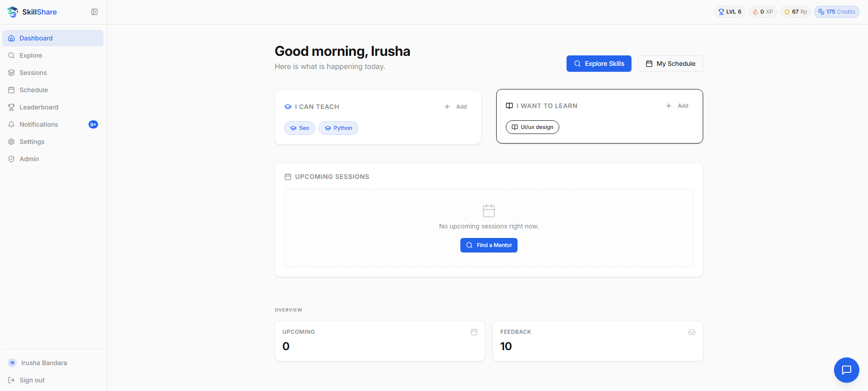Click the 175 Credits badge
Image resolution: width=868 pixels, height=391 pixels.
tap(837, 12)
